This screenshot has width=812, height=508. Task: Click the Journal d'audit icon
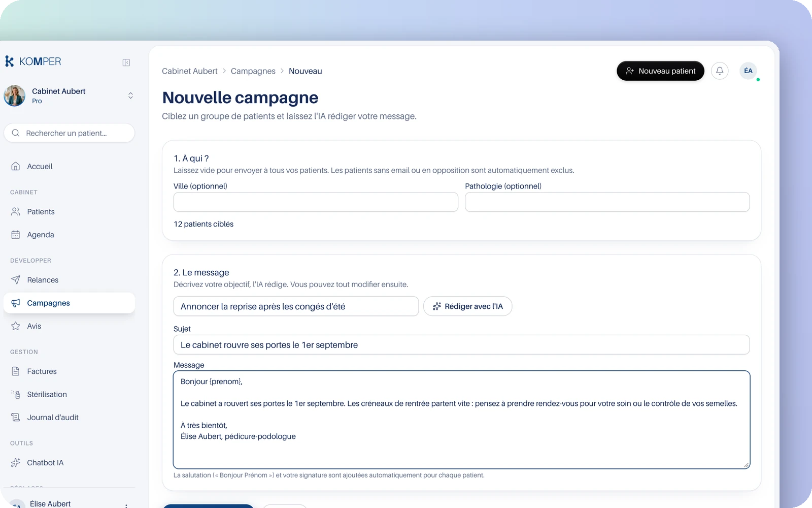click(x=16, y=417)
